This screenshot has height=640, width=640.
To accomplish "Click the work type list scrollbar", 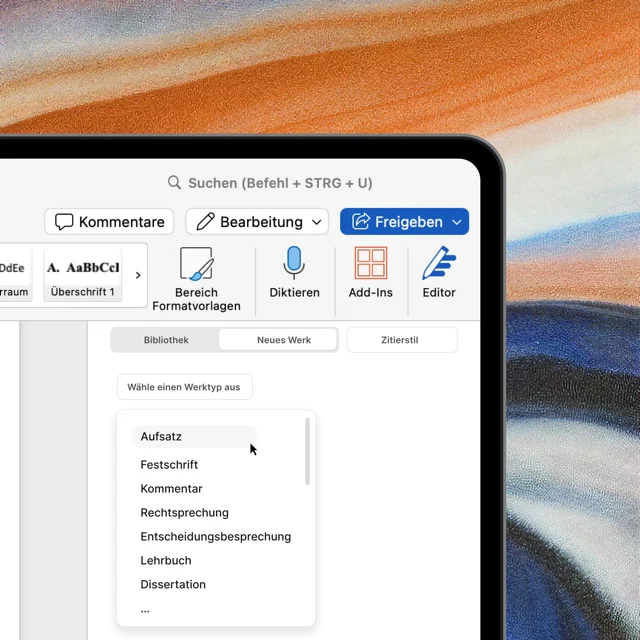I will tap(307, 452).
